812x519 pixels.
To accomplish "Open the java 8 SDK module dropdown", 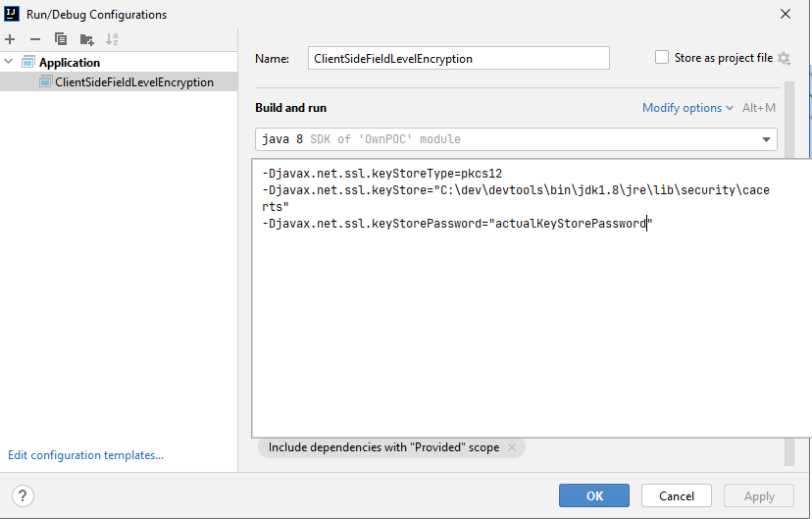I will point(515,139).
